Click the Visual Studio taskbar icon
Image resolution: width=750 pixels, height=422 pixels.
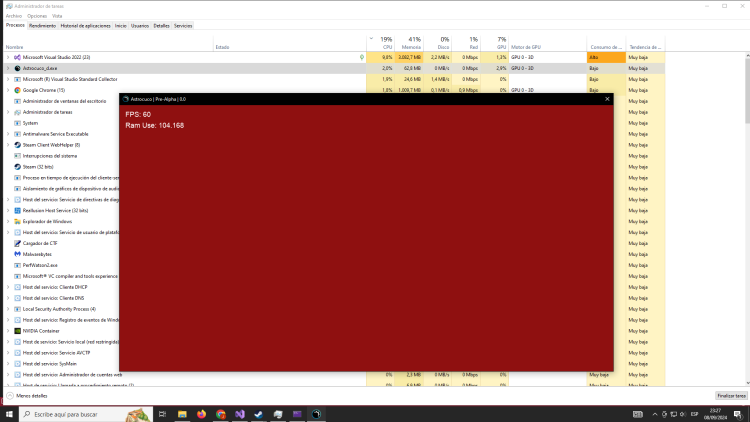click(240, 413)
